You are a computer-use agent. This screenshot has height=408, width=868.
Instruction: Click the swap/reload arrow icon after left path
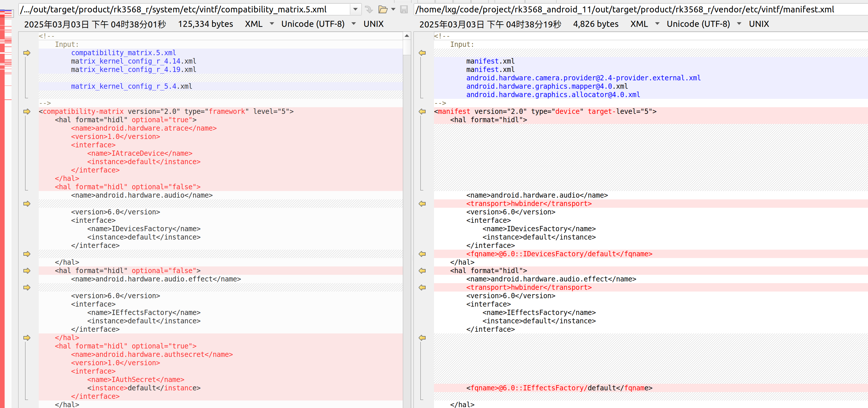[369, 10]
